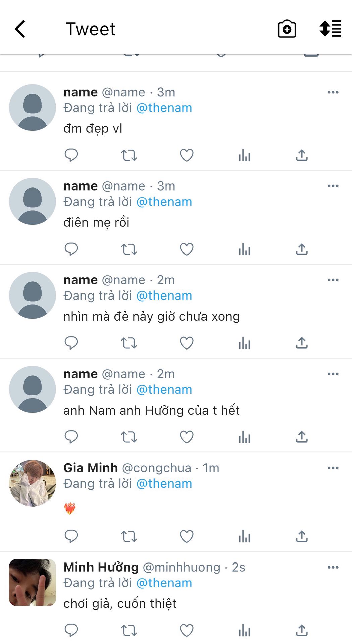
Task: Like the "đm đẹp vl" reply
Action: (187, 155)
